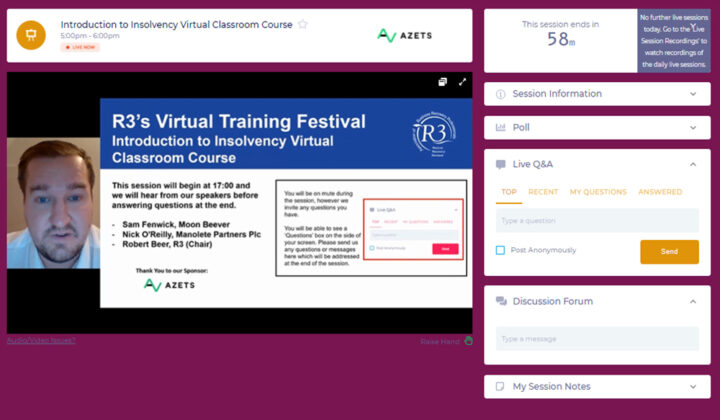Viewport: 720px width, 420px height.
Task: Favorite the session with the star icon
Action: click(303, 24)
